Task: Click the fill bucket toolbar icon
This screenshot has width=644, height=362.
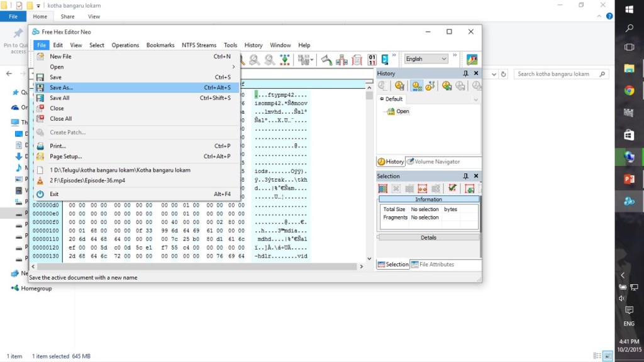Action: 326,60
